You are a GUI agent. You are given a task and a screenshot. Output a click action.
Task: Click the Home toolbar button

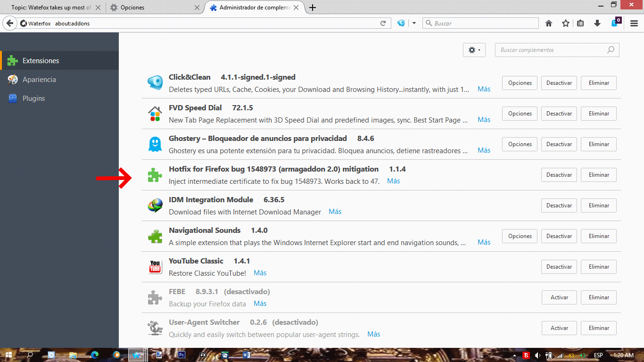click(x=549, y=23)
